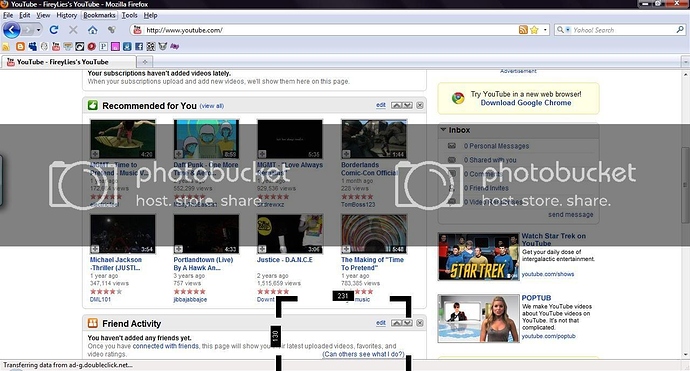Open the Tools menu
Image resolution: width=690 pixels, height=371 pixels.
[x=129, y=15]
